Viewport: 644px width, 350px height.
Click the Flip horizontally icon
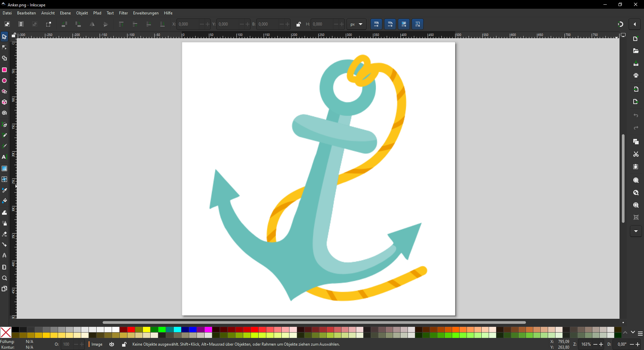point(92,24)
